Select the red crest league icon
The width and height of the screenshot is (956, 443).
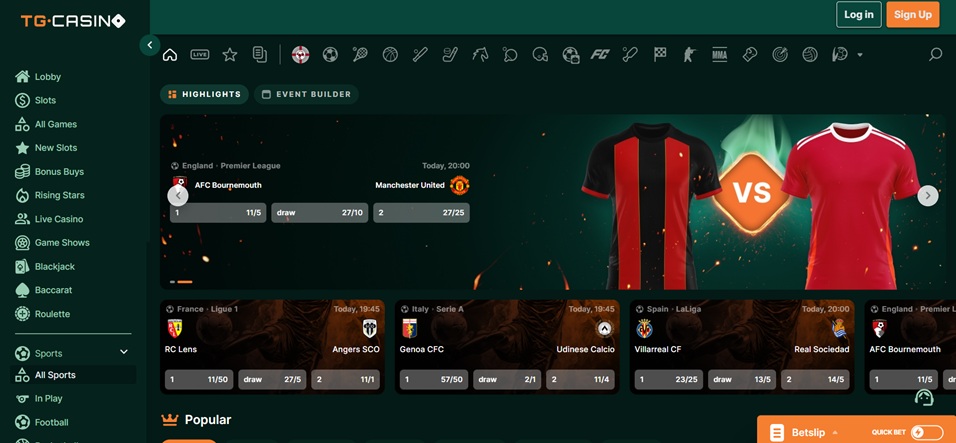pyautogui.click(x=301, y=55)
